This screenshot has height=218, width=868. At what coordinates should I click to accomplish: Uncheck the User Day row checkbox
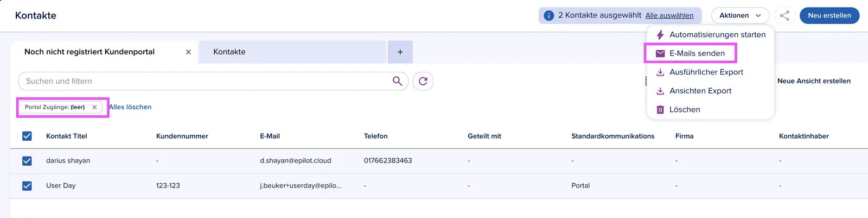pos(27,186)
